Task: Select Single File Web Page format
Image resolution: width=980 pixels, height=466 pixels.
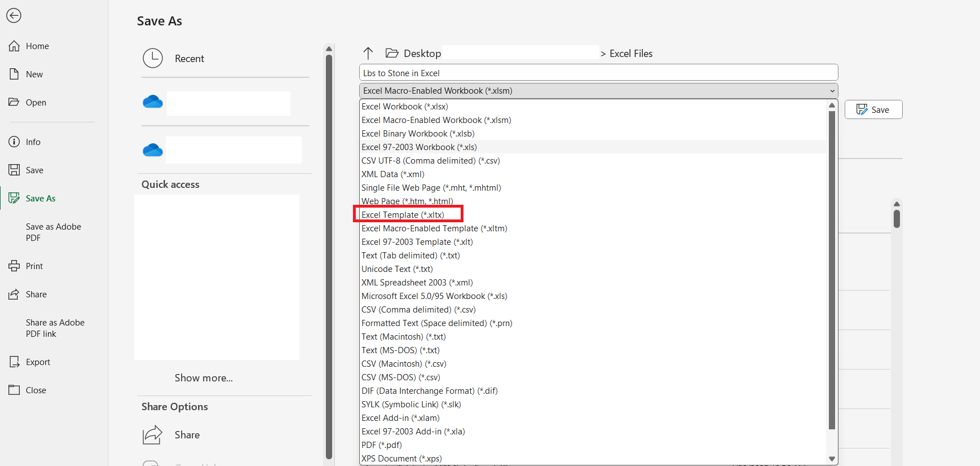Action: point(593,188)
